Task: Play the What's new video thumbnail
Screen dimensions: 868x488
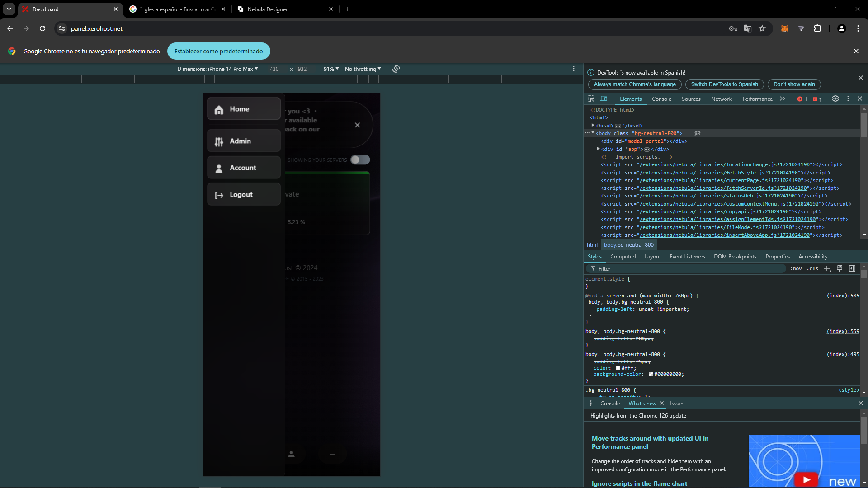Action: [806, 479]
